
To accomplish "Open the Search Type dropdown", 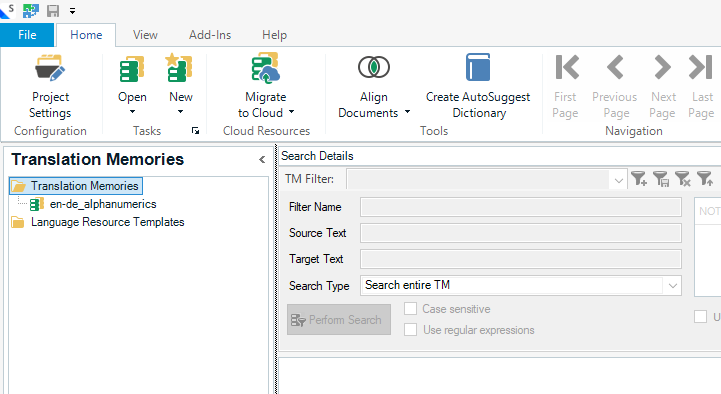I will [672, 286].
